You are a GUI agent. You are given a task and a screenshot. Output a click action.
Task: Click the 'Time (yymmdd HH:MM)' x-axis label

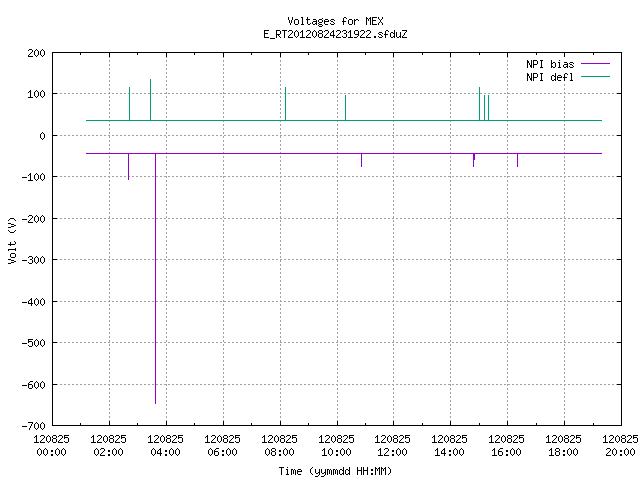point(335,471)
